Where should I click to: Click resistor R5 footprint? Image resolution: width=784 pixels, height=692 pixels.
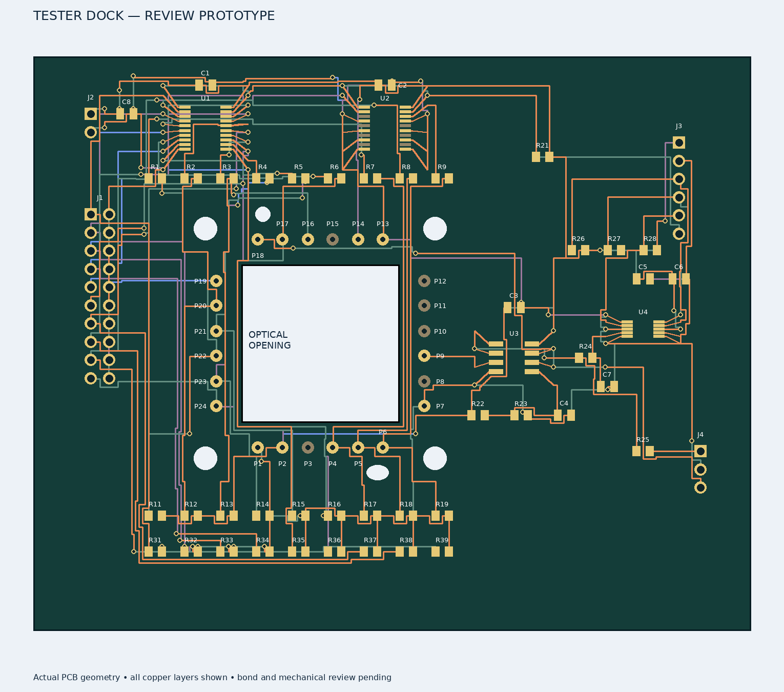[299, 178]
